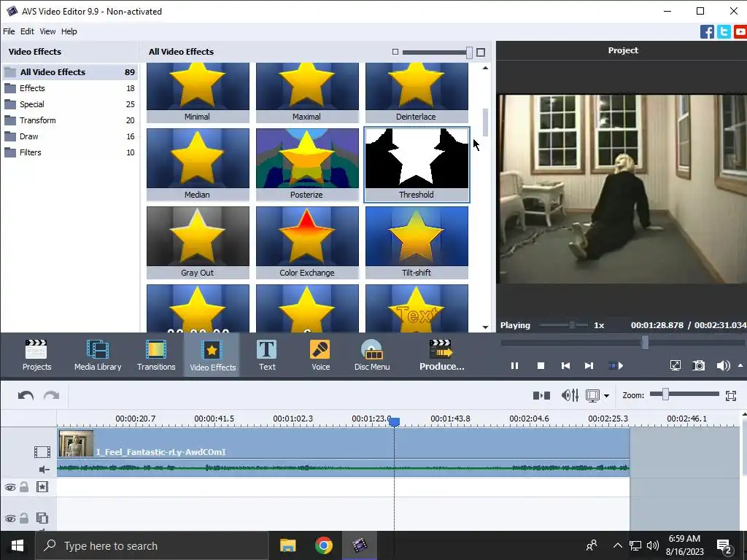The height and width of the screenshot is (560, 747).
Task: Select the Video Effects section button
Action: tap(212, 355)
